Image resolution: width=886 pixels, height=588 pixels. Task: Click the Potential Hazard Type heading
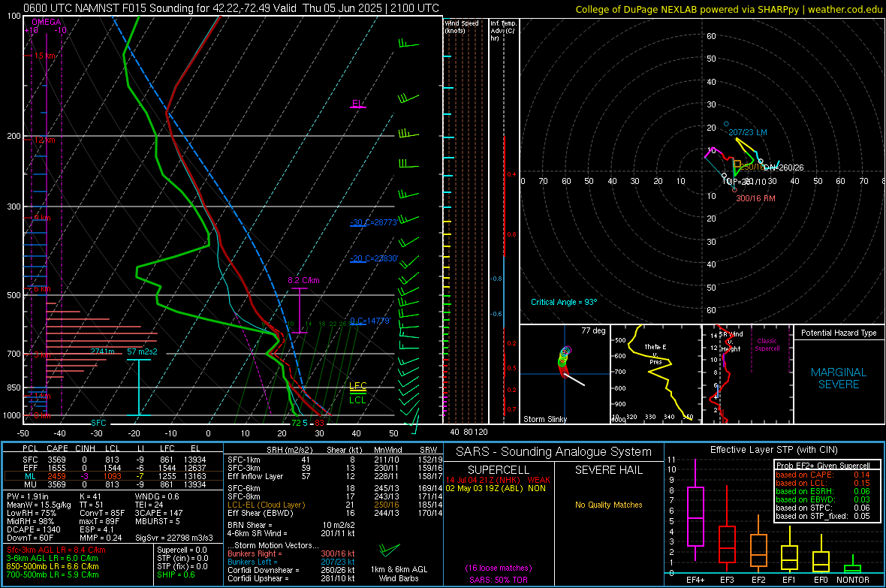click(839, 333)
